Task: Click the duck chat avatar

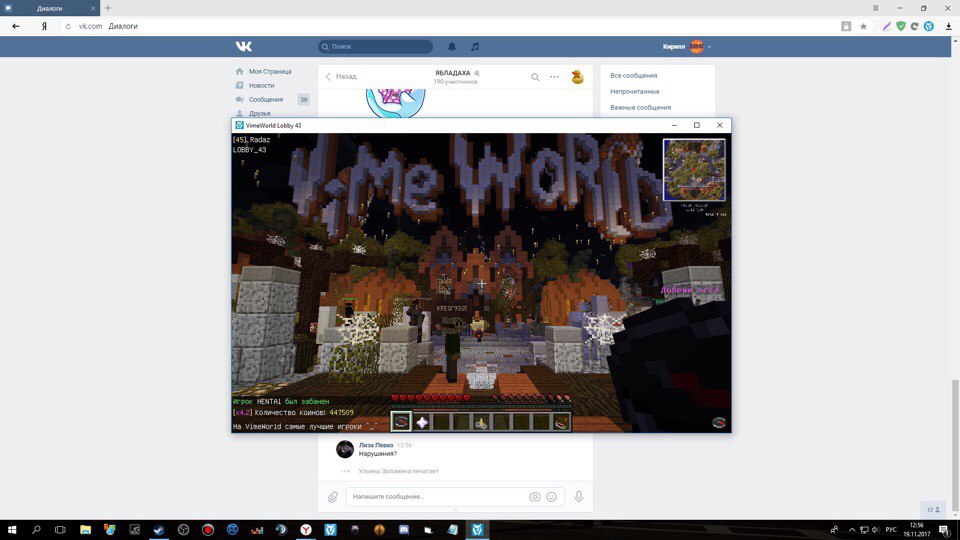Action: (577, 77)
